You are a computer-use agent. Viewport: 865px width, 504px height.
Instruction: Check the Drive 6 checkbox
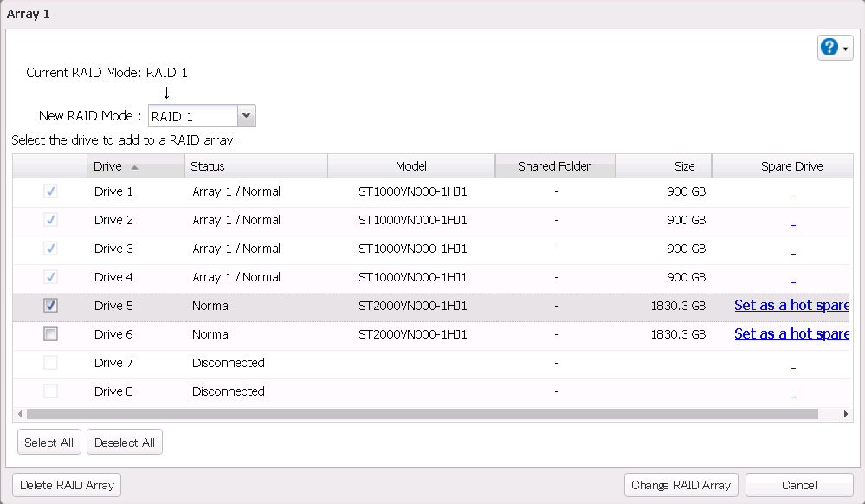(x=50, y=334)
